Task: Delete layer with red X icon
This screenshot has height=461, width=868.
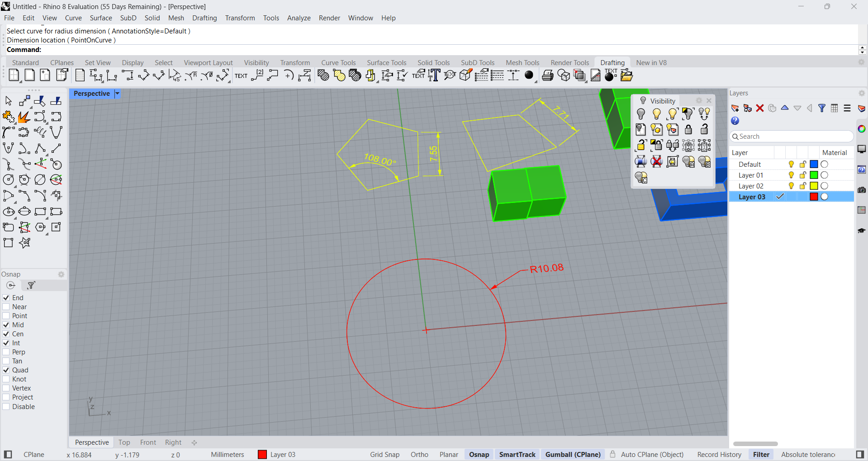Action: click(x=760, y=108)
